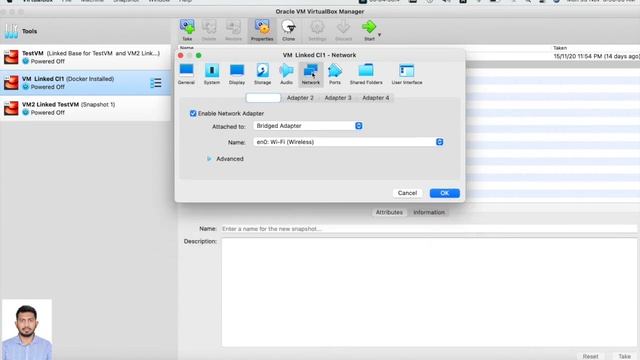Switch to the Adapter 3 tab
This screenshot has height=360, width=640.
pyautogui.click(x=338, y=98)
